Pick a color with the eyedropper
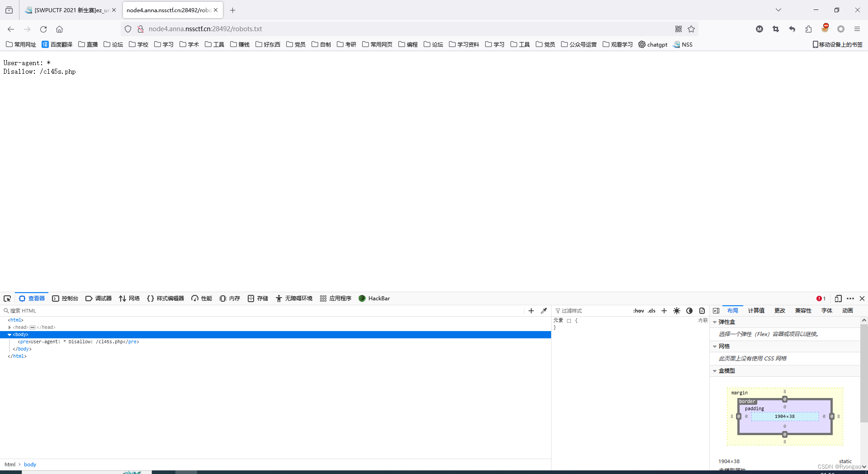The image size is (868, 474). pyautogui.click(x=544, y=311)
